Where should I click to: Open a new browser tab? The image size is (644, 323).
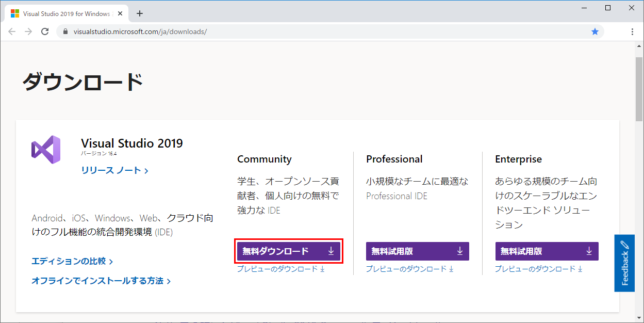(139, 13)
